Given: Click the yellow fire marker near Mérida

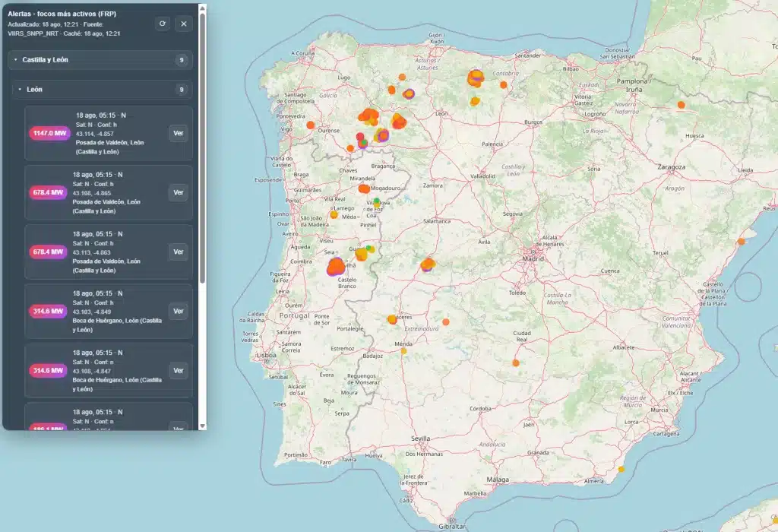Looking at the screenshot, I should tap(403, 350).
